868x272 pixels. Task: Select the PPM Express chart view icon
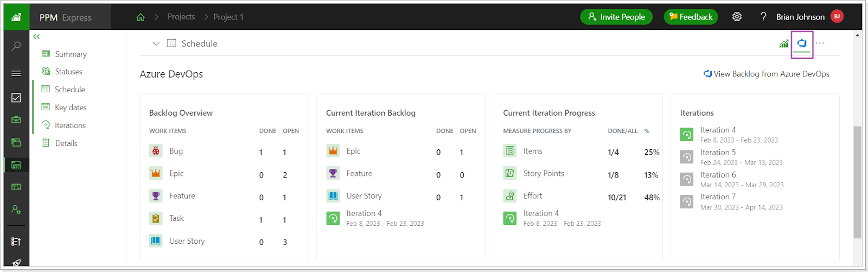point(784,43)
